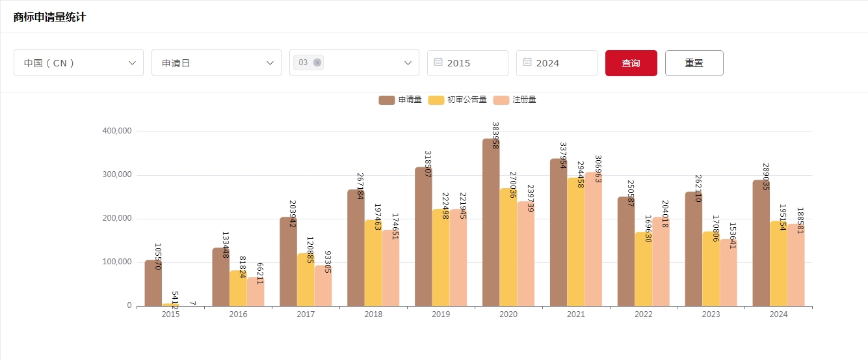Click the 2024 申请量 bar showing 289035
Image resolution: width=868 pixels, height=360 pixels.
coord(761,247)
